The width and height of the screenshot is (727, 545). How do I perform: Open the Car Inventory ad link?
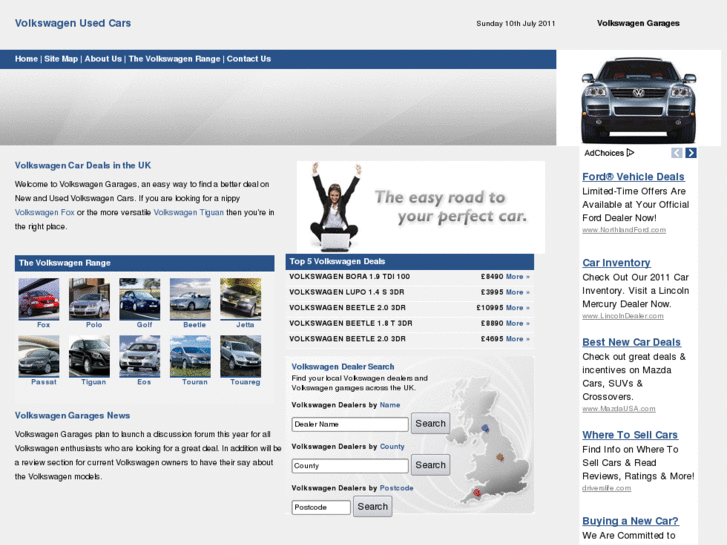point(616,263)
